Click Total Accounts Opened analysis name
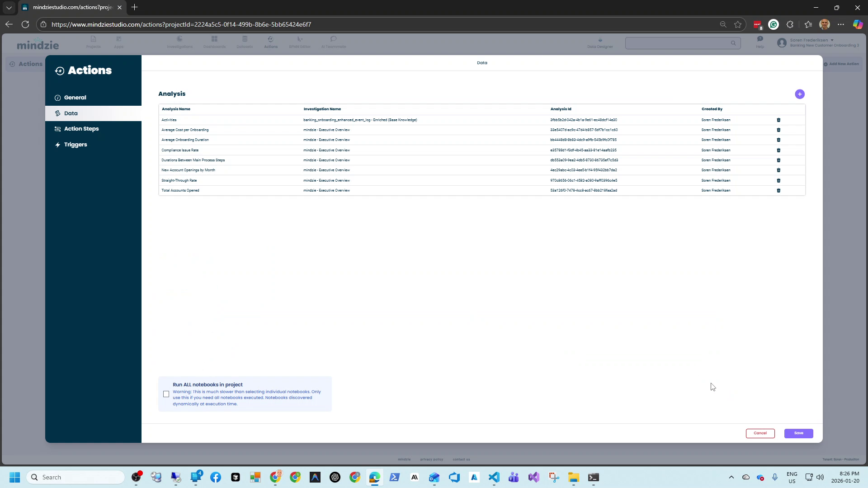 click(x=180, y=191)
